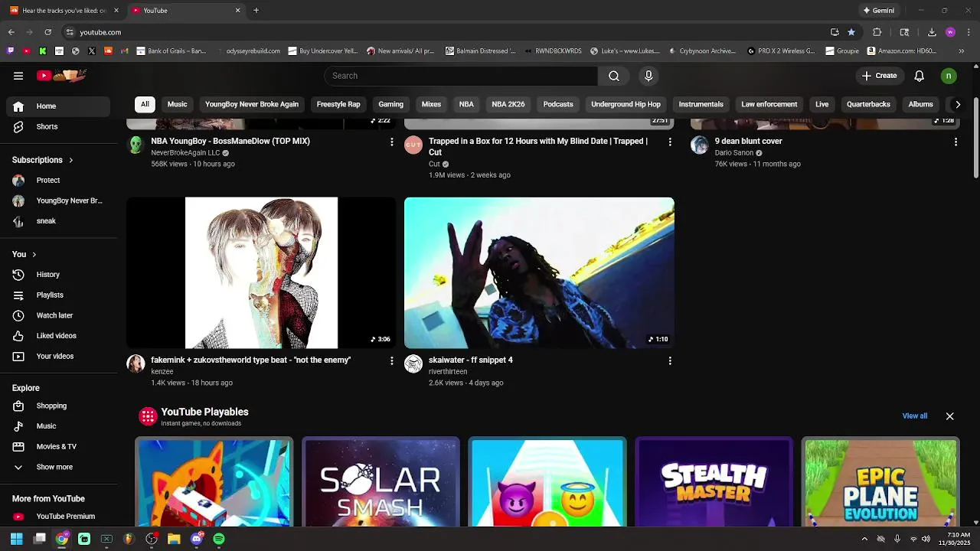Open Spotify from the taskbar
The width and height of the screenshot is (980, 551).
coord(219,539)
